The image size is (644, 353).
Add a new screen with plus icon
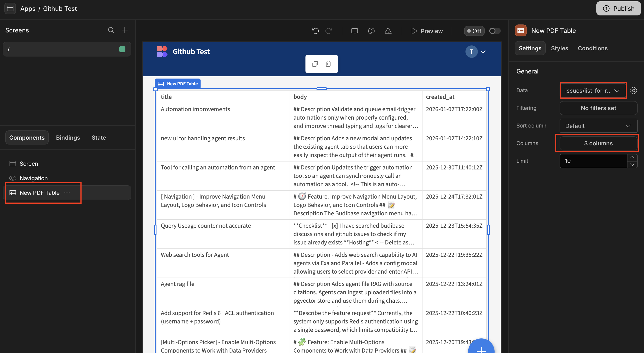click(125, 30)
